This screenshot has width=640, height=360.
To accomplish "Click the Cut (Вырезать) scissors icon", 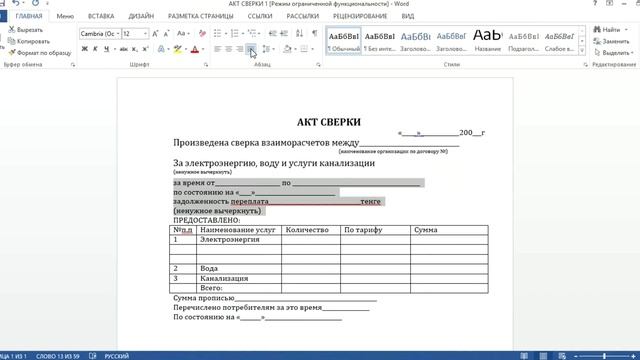I will pyautogui.click(x=11, y=29).
